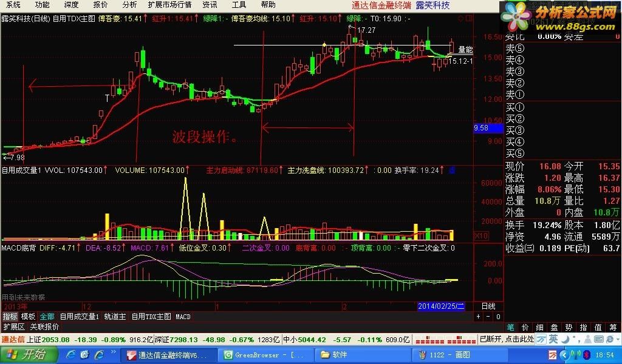Image resolution: width=622 pixels, height=364 pixels.
Task: Click the IE icon in IME bar
Action: (x=609, y=340)
